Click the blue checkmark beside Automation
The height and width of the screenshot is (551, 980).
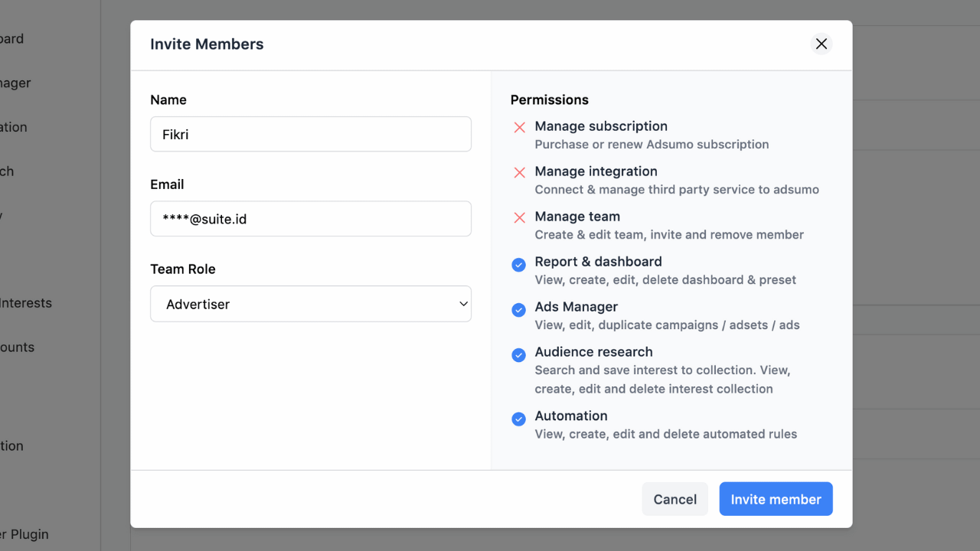tap(518, 419)
